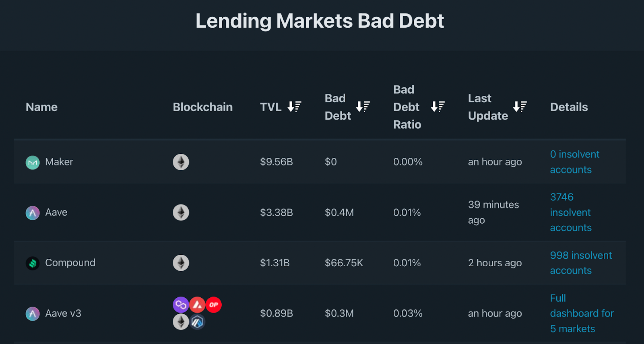Click the Blockchain column header

coord(202,107)
